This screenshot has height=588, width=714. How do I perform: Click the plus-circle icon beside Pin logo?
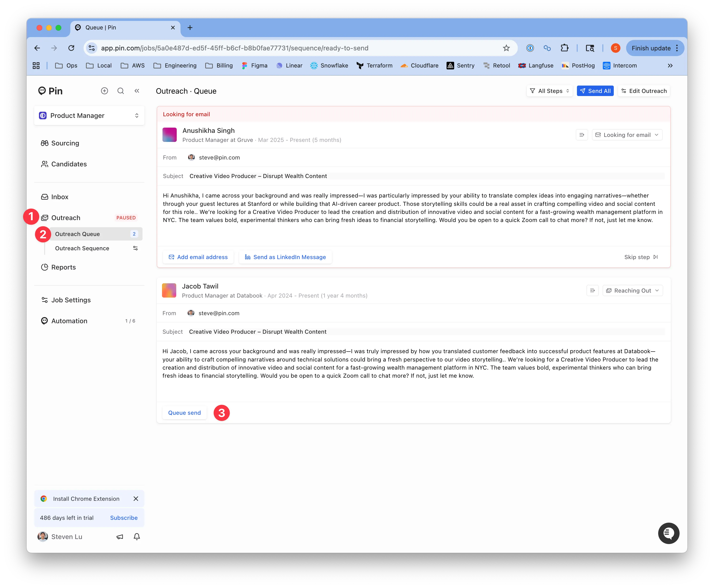tap(104, 91)
